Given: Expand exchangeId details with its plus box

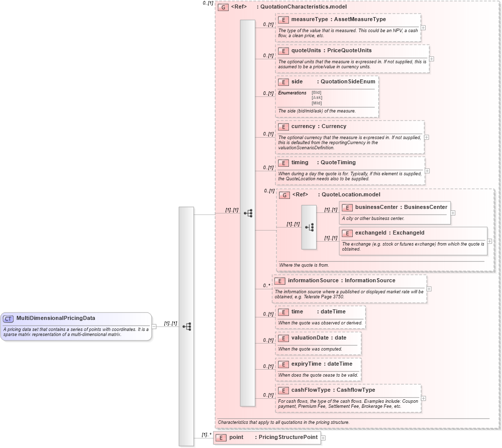Looking at the screenshot, I should click(489, 241).
